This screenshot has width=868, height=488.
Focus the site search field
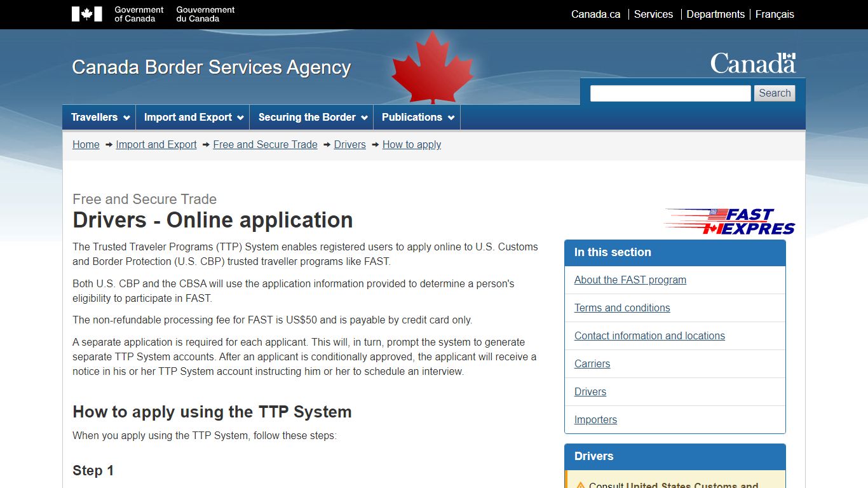[x=670, y=93]
